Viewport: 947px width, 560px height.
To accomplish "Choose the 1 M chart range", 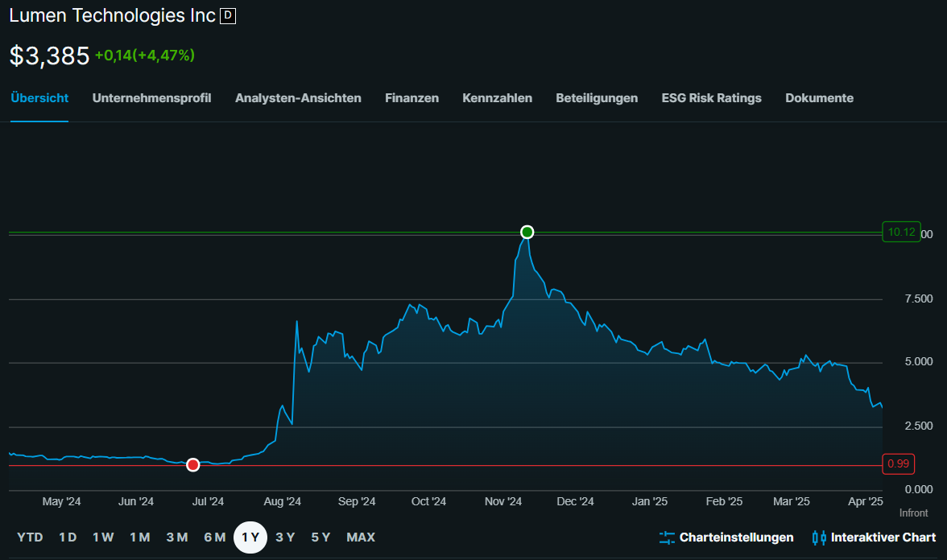I will 140,537.
